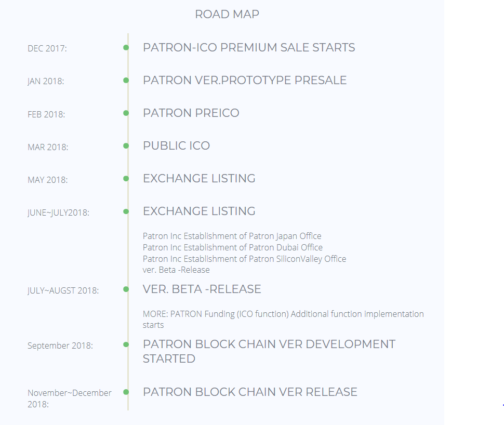Screen dimensions: 504x425
Task: Click the PUBLIC ICO title
Action: click(176, 146)
